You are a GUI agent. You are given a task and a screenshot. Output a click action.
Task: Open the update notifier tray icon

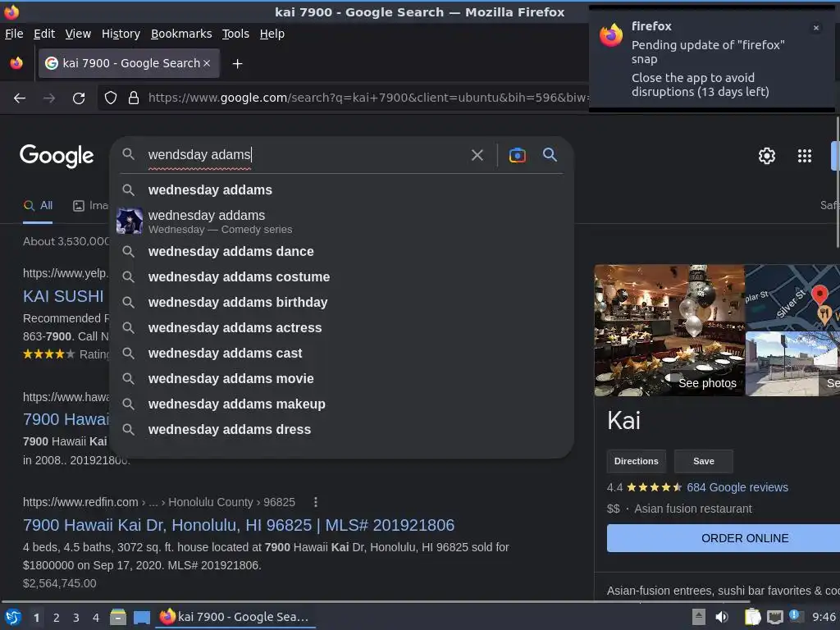(x=795, y=616)
